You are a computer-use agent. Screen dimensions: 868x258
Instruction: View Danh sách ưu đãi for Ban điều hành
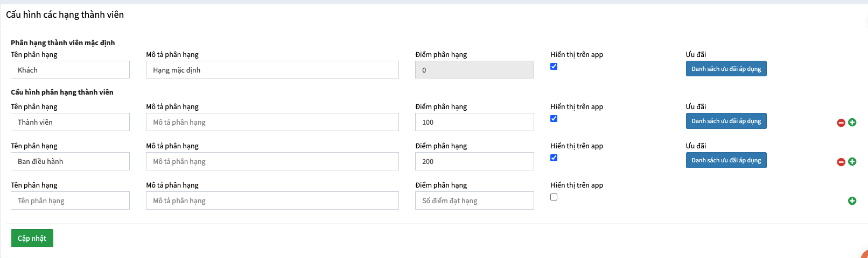pos(726,160)
